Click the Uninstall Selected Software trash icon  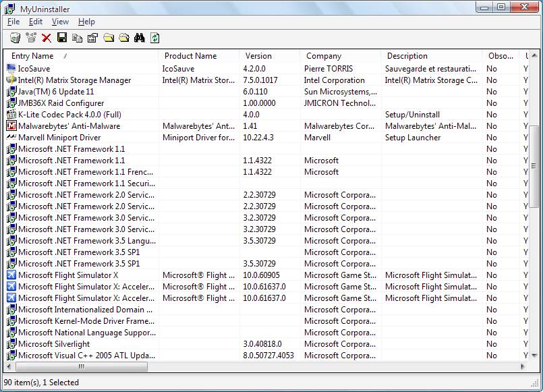(x=15, y=38)
